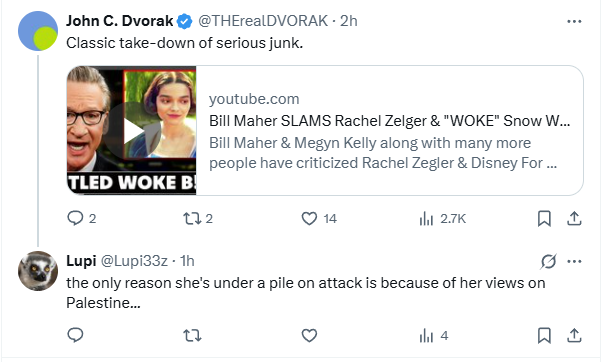Bookmark John C. Dvorak's tweet
The width and height of the screenshot is (602, 362).
544,219
